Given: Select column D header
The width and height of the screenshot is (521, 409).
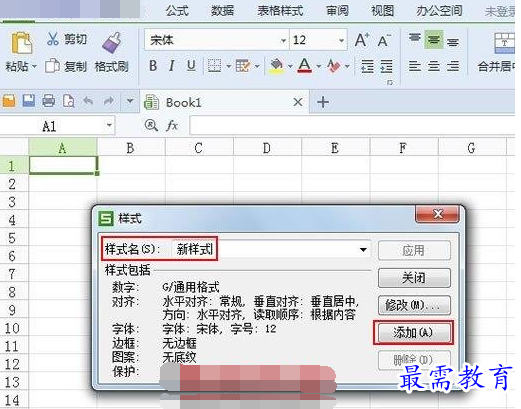Looking at the screenshot, I should (267, 148).
